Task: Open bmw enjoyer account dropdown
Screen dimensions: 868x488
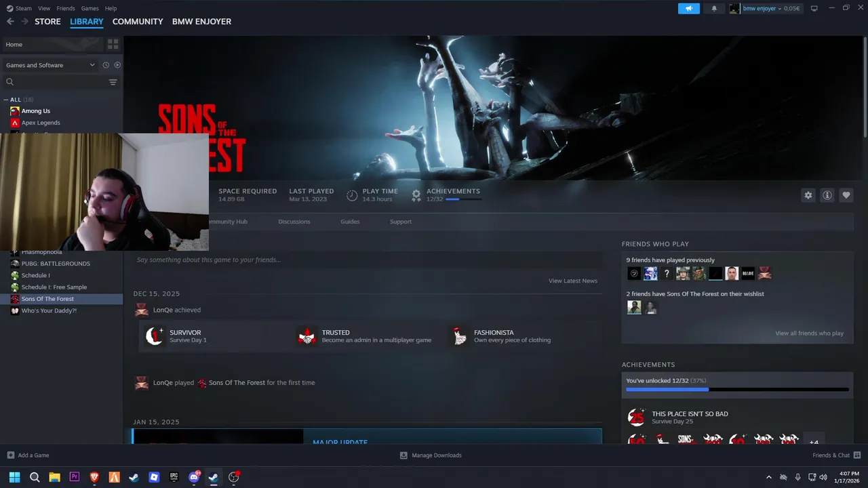Action: coord(765,8)
